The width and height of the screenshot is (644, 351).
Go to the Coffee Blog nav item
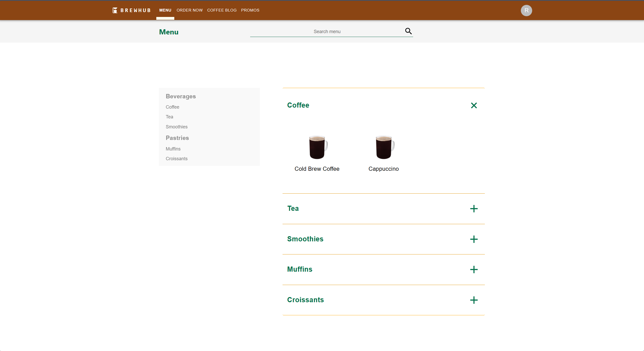222,10
